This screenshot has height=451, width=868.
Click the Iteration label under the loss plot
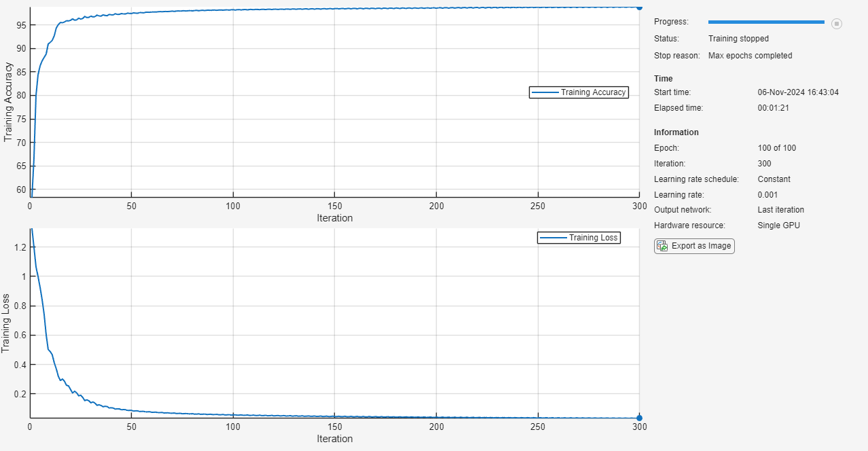334,439
